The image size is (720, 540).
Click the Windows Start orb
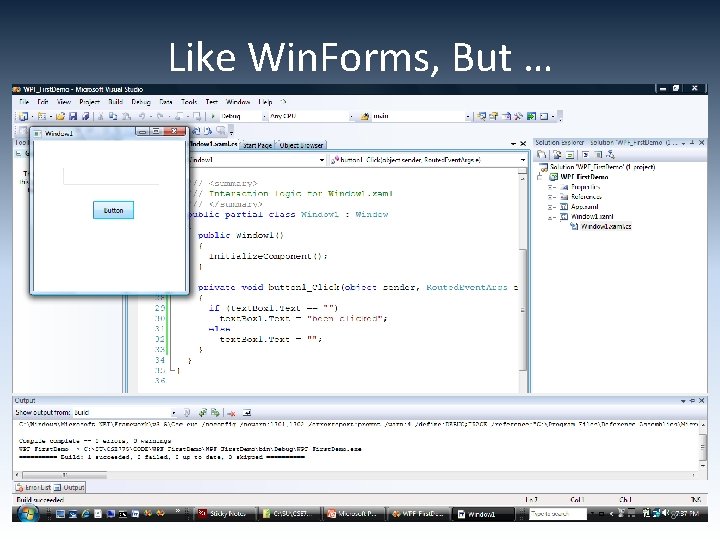pyautogui.click(x=28, y=513)
